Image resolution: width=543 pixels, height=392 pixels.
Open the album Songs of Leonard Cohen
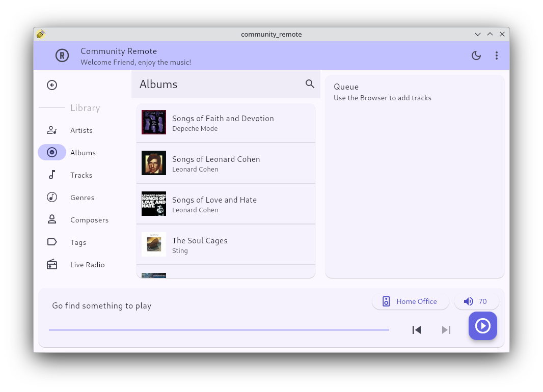click(x=226, y=163)
